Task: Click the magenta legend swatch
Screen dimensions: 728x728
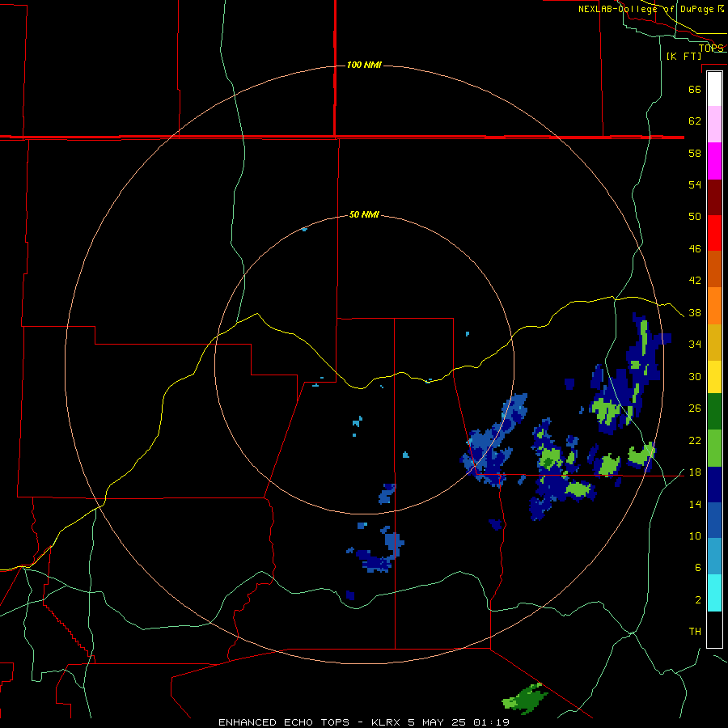Action: point(714,161)
